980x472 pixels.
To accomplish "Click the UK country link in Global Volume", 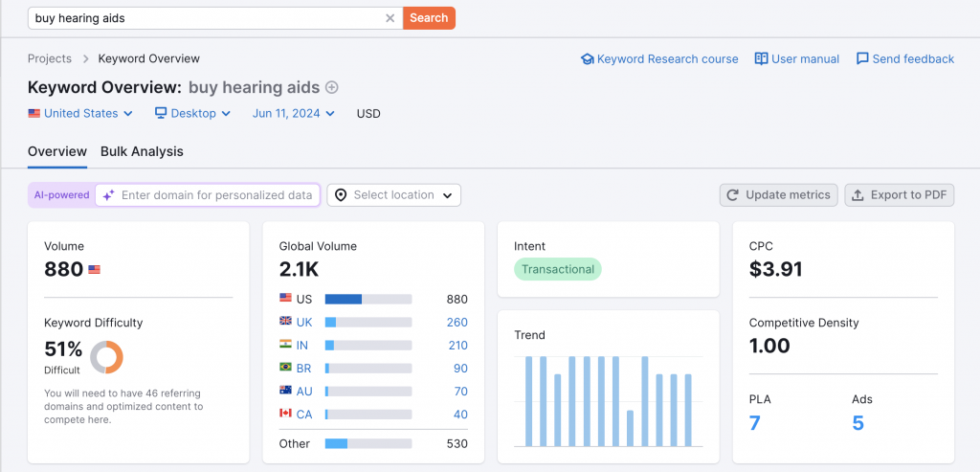I will [x=304, y=323].
